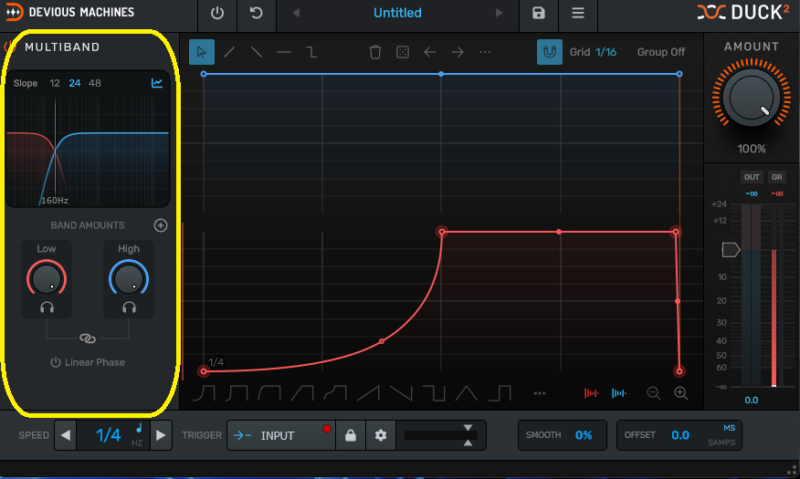Solo the Low band with headphone icon
This screenshot has height=479, width=800.
47,308
